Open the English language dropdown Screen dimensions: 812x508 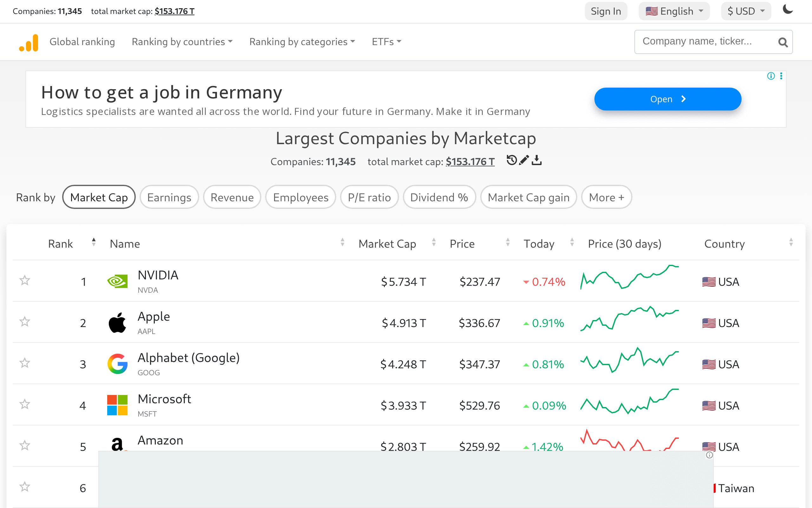(674, 11)
